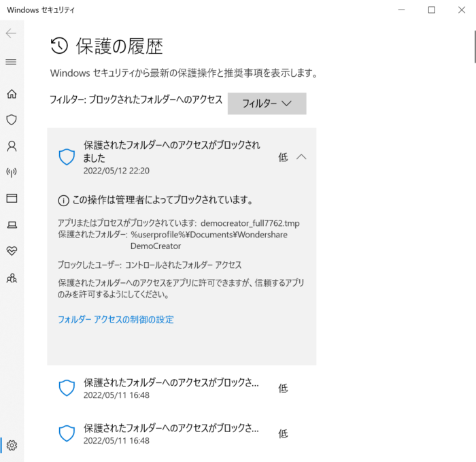Click the vertical scrollbar thumb

point(475,46)
